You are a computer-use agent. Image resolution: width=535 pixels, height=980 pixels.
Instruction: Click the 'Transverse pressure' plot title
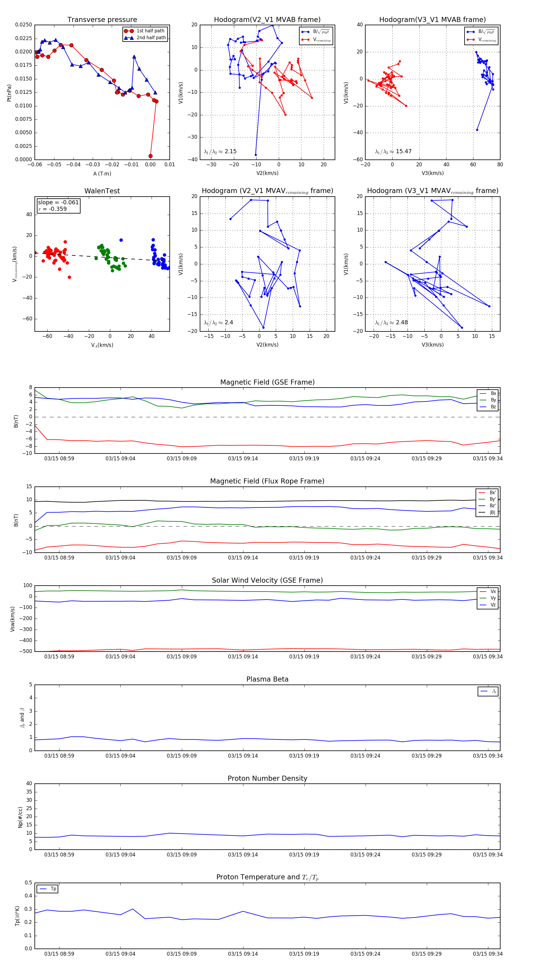coord(102,20)
